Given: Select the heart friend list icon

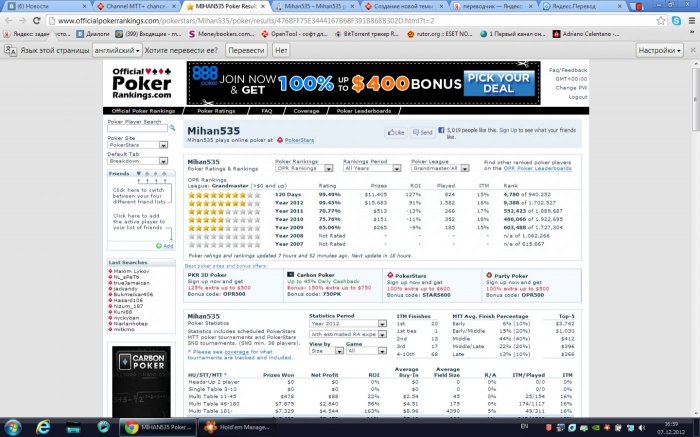Looking at the screenshot, I should click(138, 174).
